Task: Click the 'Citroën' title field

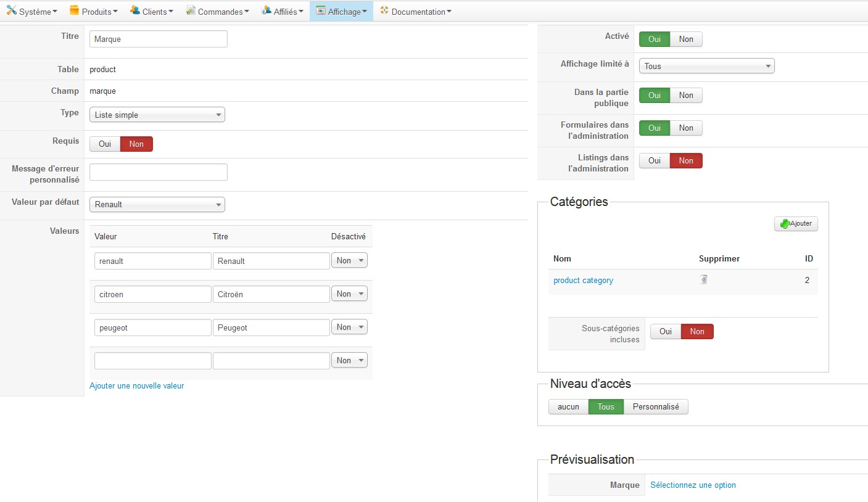Action: (x=271, y=294)
